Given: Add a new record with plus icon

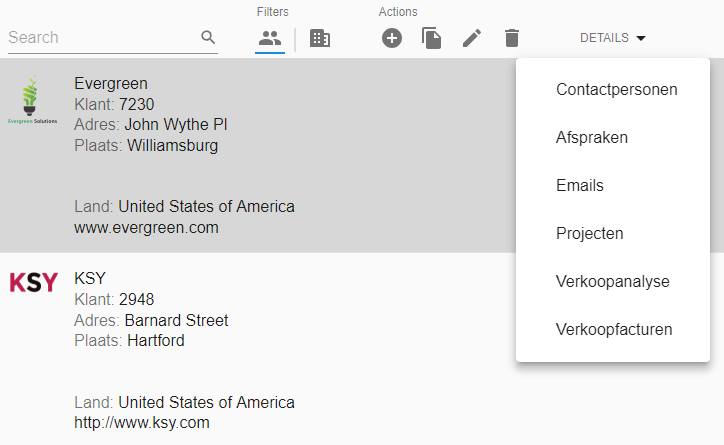Looking at the screenshot, I should (x=392, y=38).
